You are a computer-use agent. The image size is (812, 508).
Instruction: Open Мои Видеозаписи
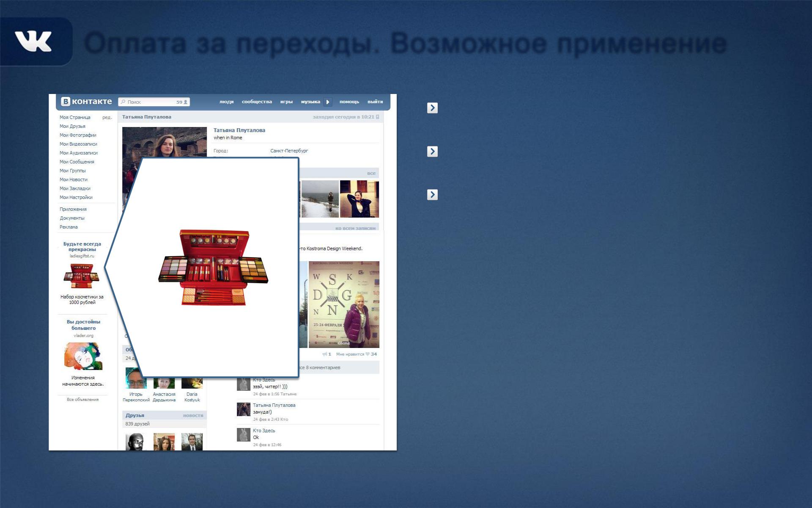point(78,144)
